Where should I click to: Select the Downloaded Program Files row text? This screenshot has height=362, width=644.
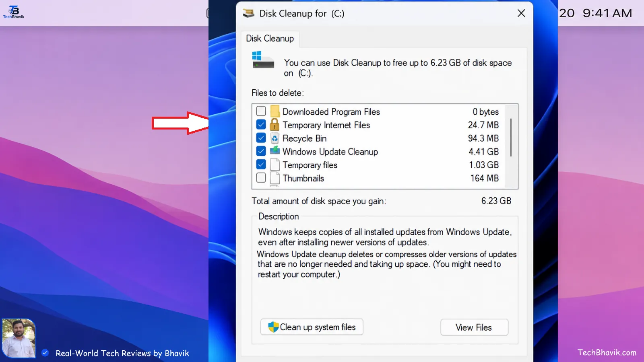tap(331, 111)
